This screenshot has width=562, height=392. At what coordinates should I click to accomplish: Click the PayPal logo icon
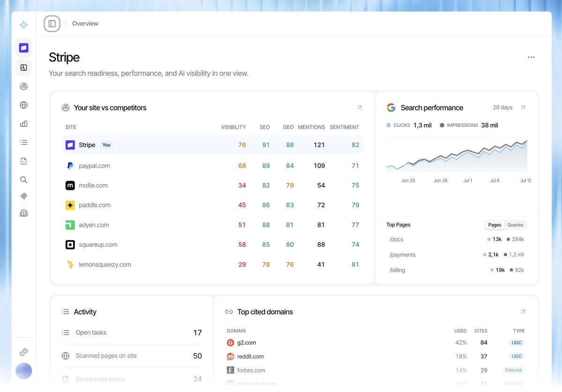click(x=70, y=166)
